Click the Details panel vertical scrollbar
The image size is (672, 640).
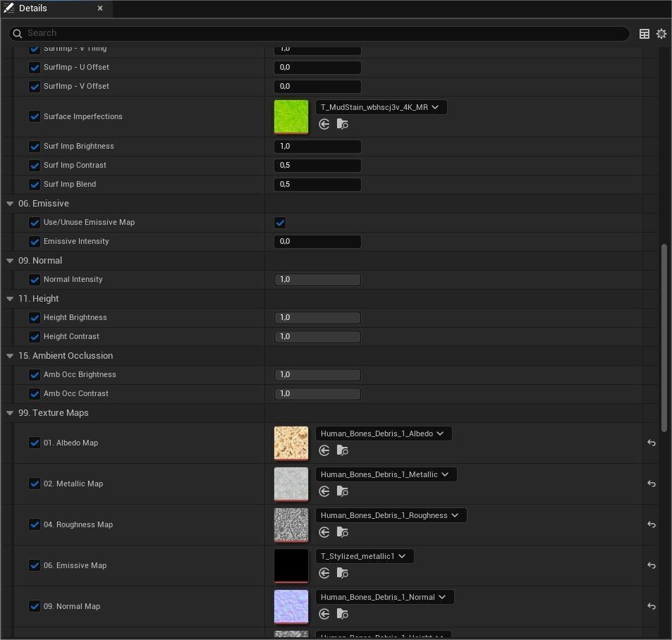(664, 338)
